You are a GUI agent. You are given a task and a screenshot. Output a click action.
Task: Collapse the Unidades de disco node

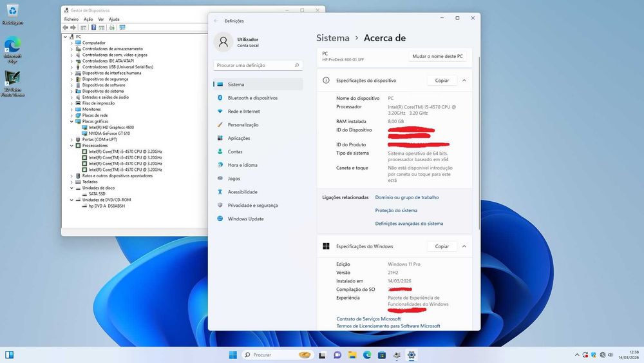(71, 188)
